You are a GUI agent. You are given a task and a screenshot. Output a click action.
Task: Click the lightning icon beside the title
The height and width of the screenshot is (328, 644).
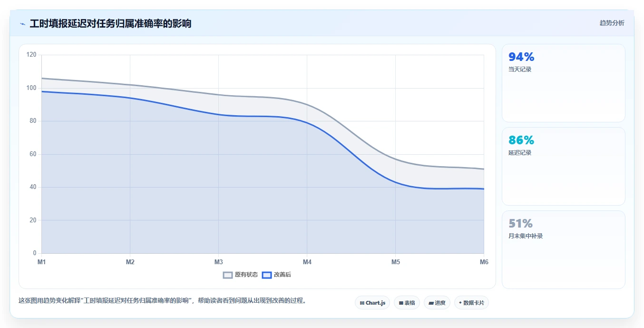[22, 24]
